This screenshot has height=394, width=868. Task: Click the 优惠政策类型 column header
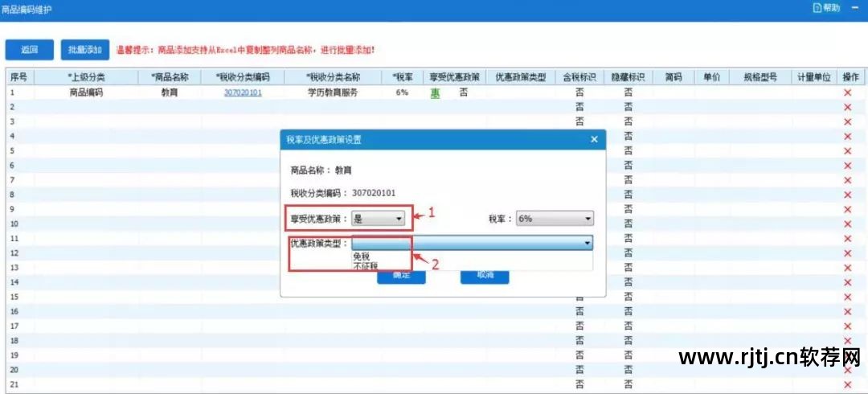point(520,77)
